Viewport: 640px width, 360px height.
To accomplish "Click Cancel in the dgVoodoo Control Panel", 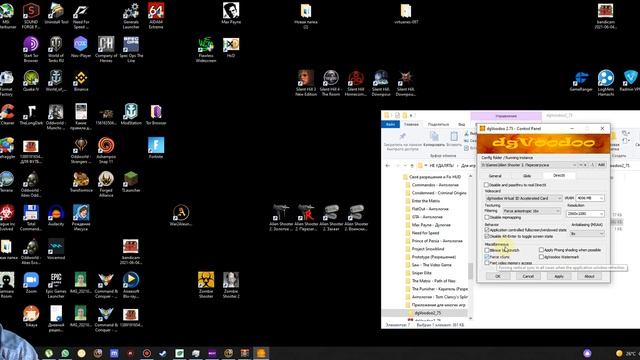I will [528, 276].
